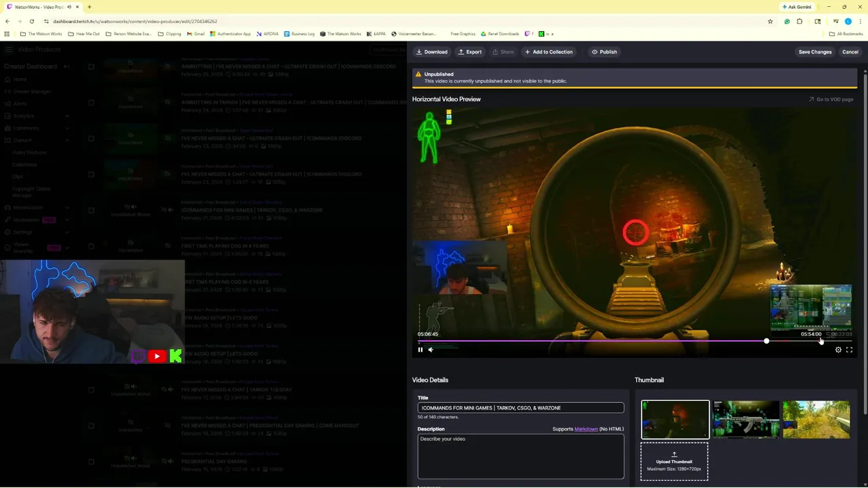The width and height of the screenshot is (868, 488).
Task: Check the AIMBOTTING IN TARKOV video checkbox
Action: 91,102
